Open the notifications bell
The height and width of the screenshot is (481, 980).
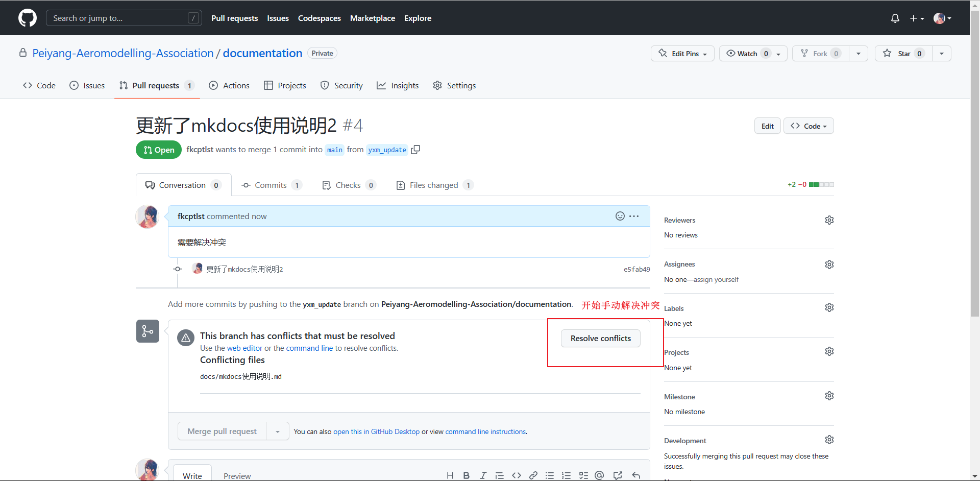[x=895, y=18]
